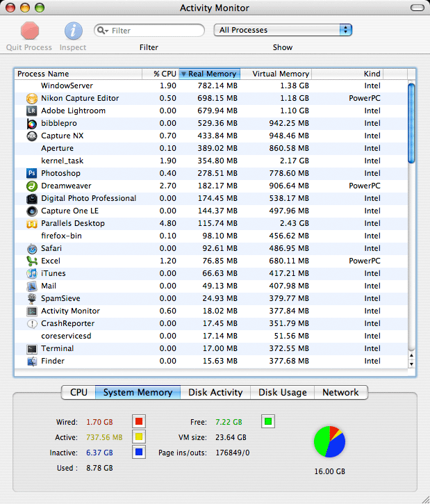Sort by the Virtual Memory column header
Image resolution: width=430 pixels, height=504 pixels.
(x=276, y=74)
